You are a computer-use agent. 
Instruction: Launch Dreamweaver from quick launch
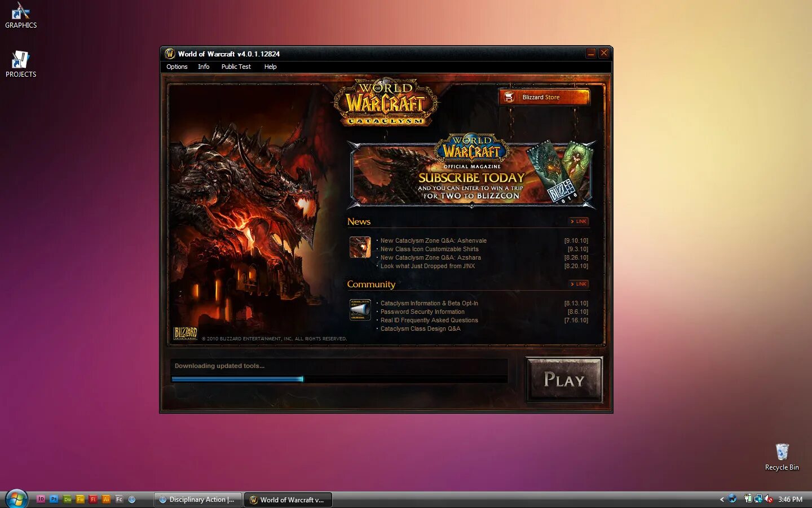[67, 499]
